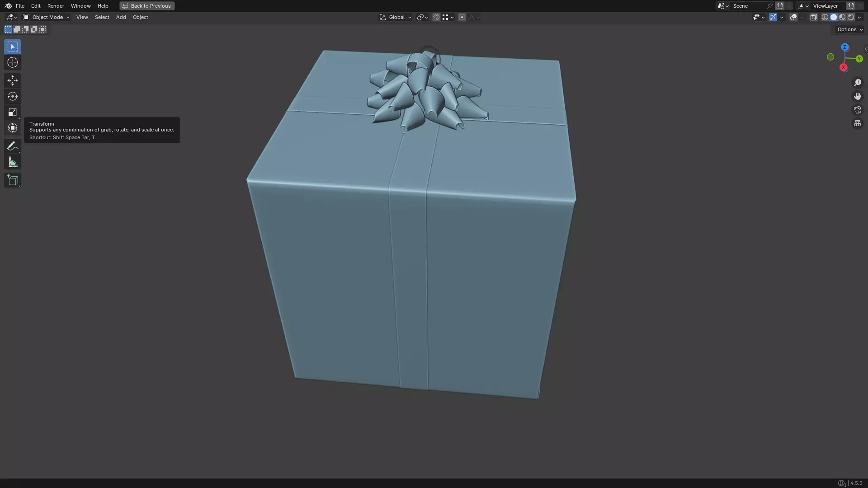Switch to solid shading
The width and height of the screenshot is (868, 488).
point(834,17)
